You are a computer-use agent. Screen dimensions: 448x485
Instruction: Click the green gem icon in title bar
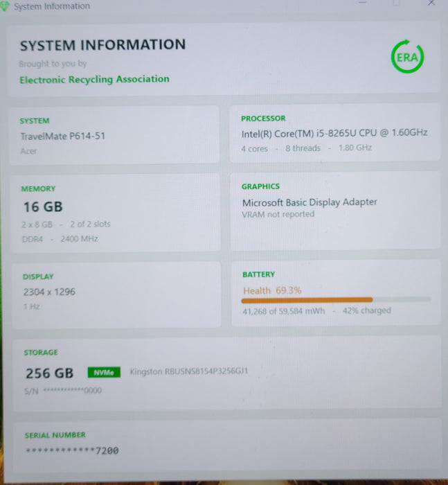pos(4,6)
